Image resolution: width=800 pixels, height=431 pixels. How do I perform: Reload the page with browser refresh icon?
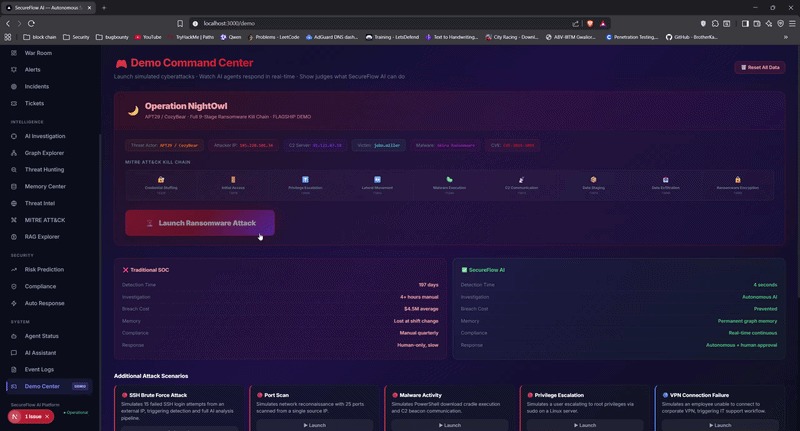point(31,23)
